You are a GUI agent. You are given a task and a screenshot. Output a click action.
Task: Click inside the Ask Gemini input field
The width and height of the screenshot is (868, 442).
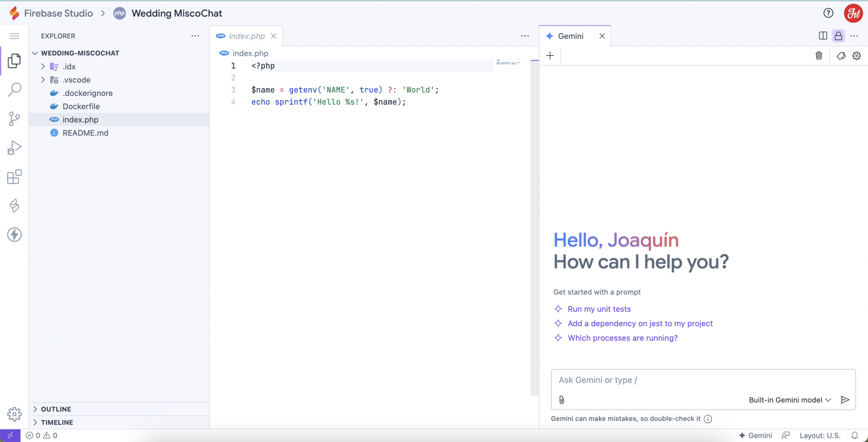(x=678, y=380)
